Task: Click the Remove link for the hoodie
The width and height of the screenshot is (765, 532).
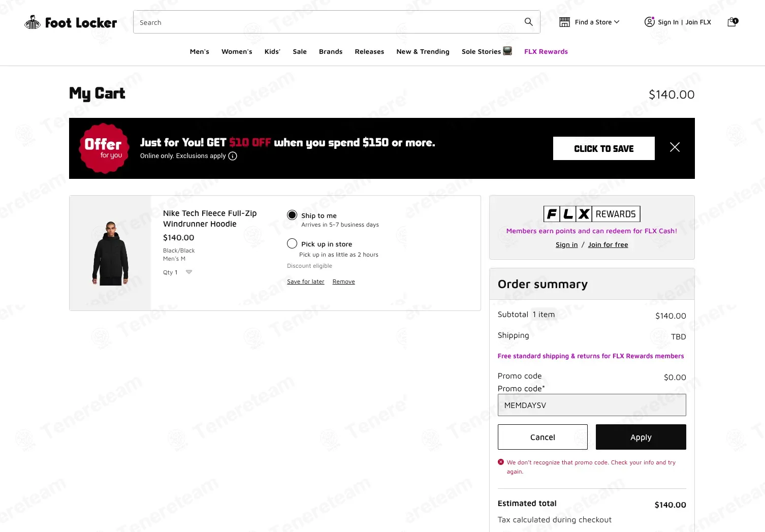Action: pyautogui.click(x=344, y=281)
